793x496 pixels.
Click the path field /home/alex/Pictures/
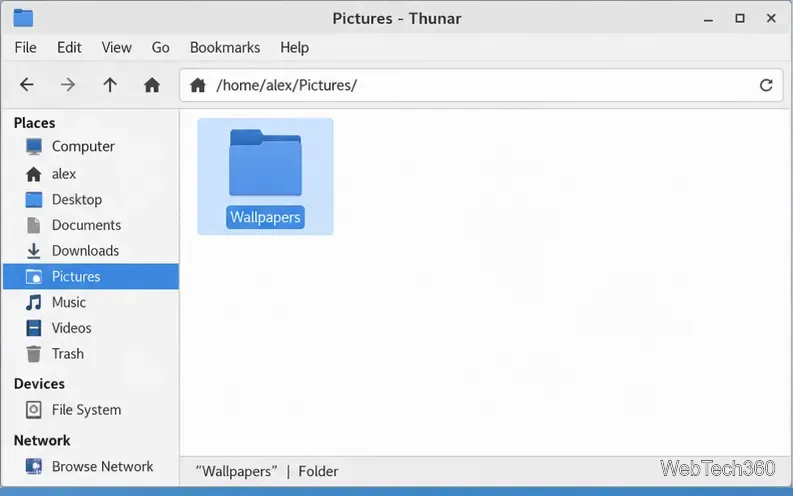click(481, 85)
